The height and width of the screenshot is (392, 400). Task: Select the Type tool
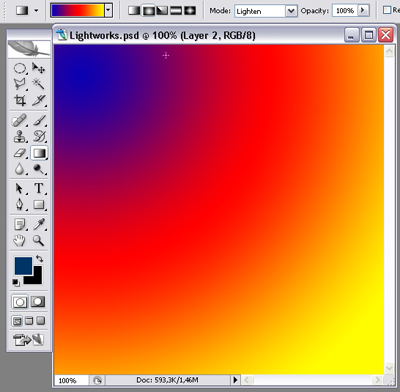[38, 189]
